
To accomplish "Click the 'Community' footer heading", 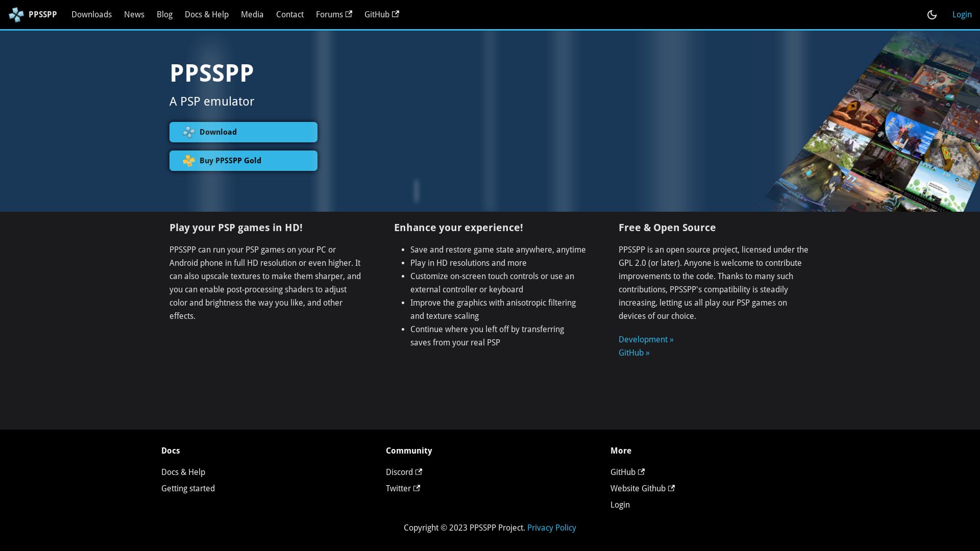I will pos(409,451).
